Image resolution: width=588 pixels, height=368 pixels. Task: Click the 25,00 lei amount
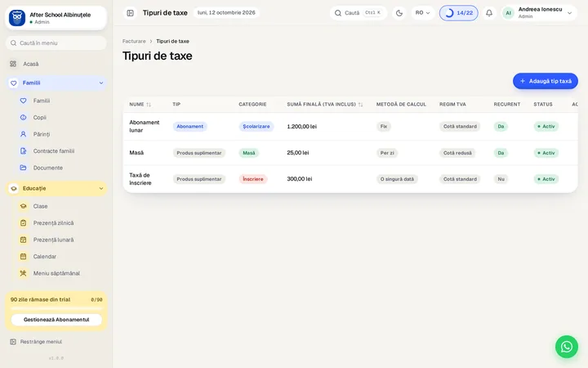[298, 153]
